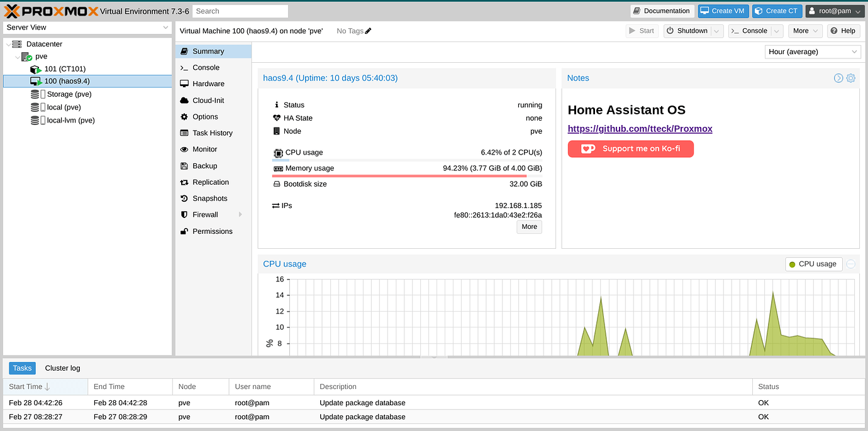Click the Search input field
This screenshot has width=868, height=431.
coord(240,11)
